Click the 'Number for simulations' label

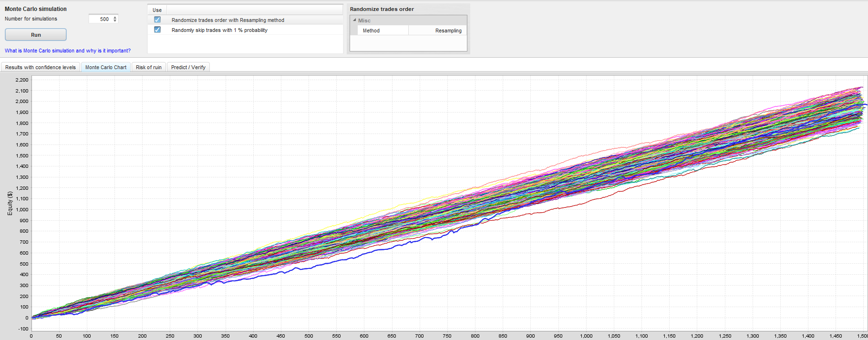[31, 19]
